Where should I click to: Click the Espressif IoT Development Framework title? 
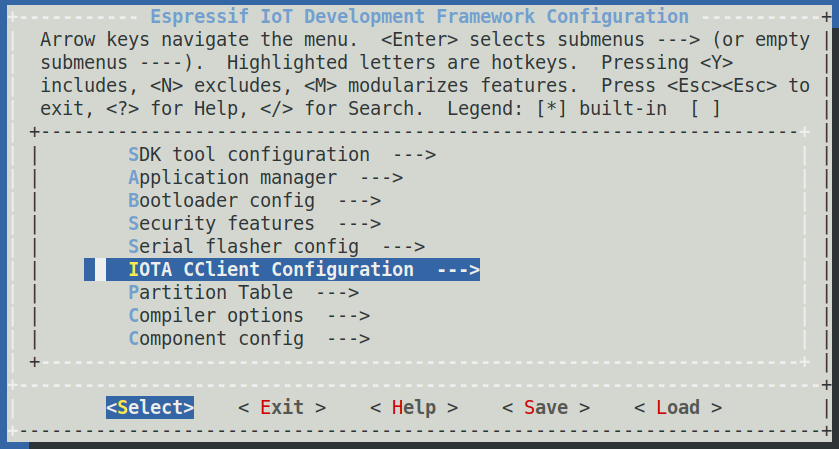click(x=420, y=17)
